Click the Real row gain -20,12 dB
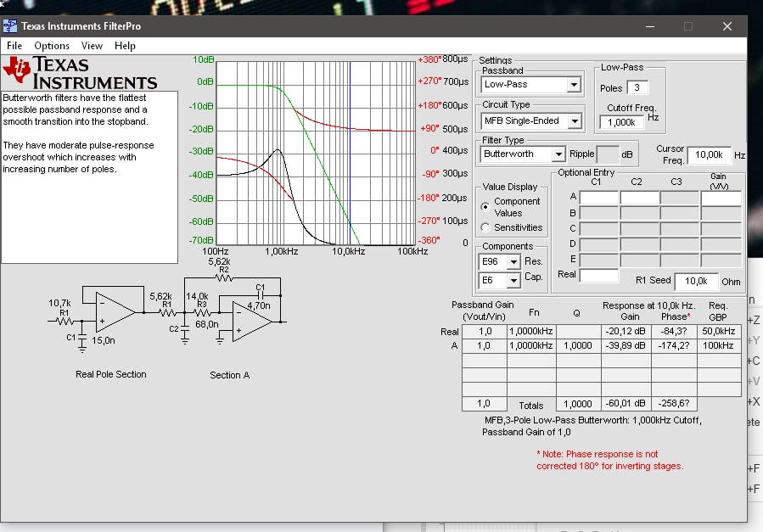The width and height of the screenshot is (763, 532). click(626, 331)
